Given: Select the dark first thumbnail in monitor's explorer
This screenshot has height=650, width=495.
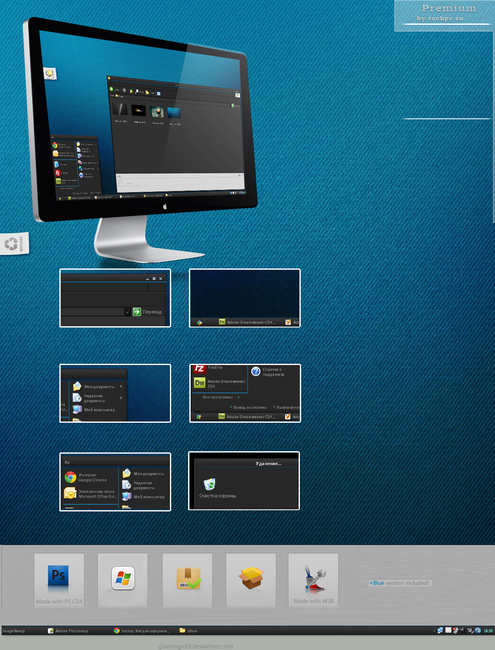Looking at the screenshot, I should 121,109.
